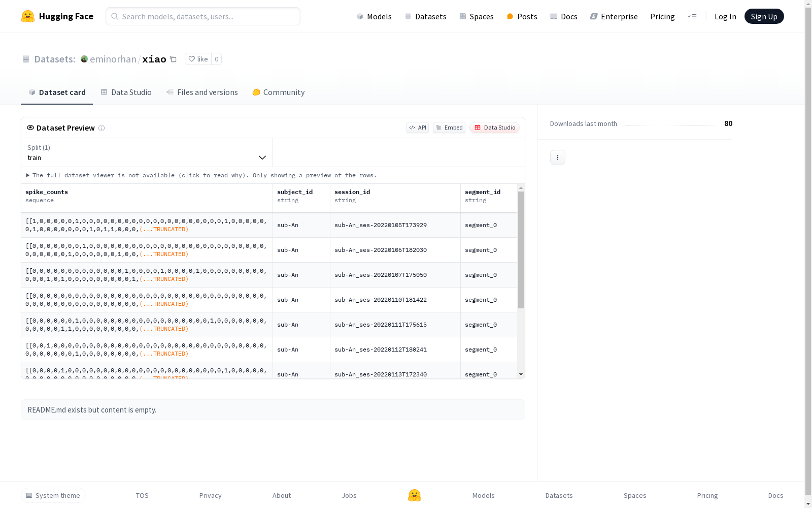
Task: Like the dataset with the heart button
Action: pos(198,59)
